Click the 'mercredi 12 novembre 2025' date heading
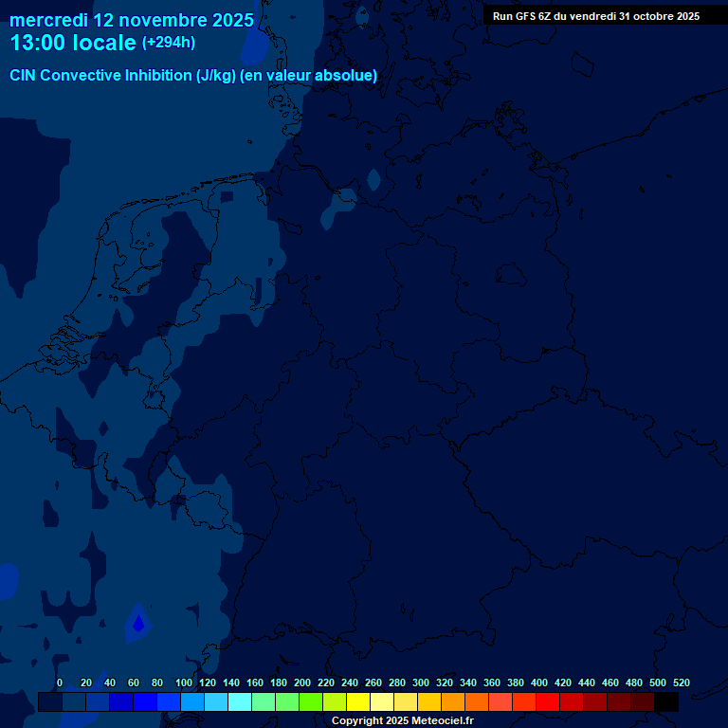Screen dimensions: 728x728 coord(132,20)
